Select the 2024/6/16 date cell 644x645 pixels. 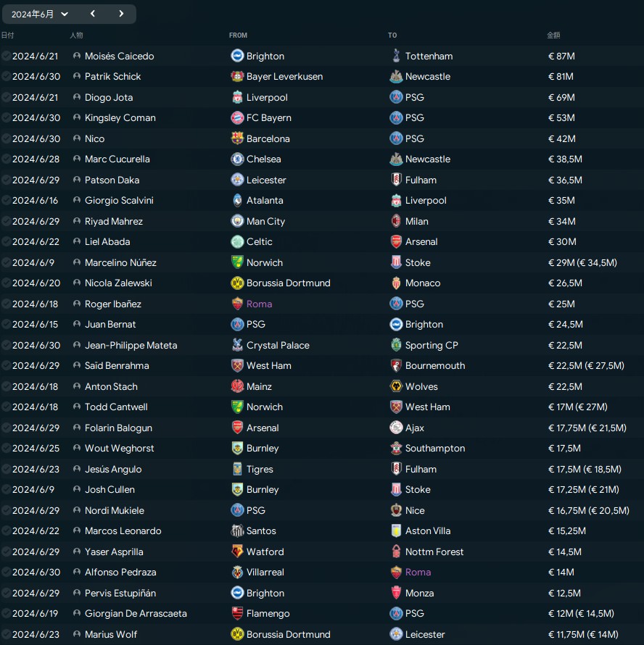[35, 200]
